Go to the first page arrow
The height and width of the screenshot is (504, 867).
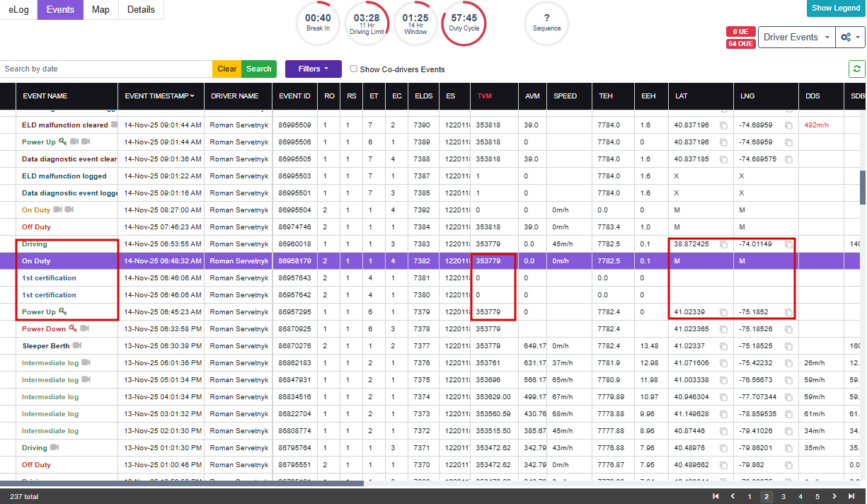tap(716, 496)
